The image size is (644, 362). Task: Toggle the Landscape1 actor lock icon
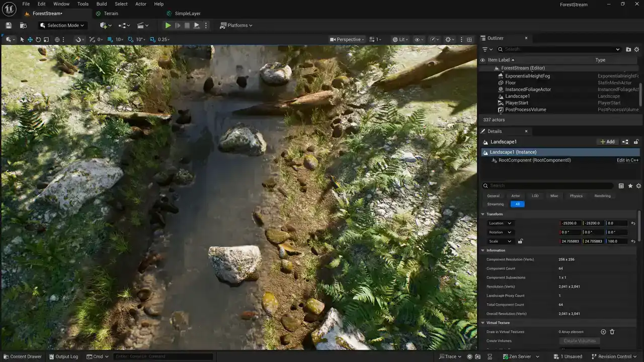(x=636, y=142)
